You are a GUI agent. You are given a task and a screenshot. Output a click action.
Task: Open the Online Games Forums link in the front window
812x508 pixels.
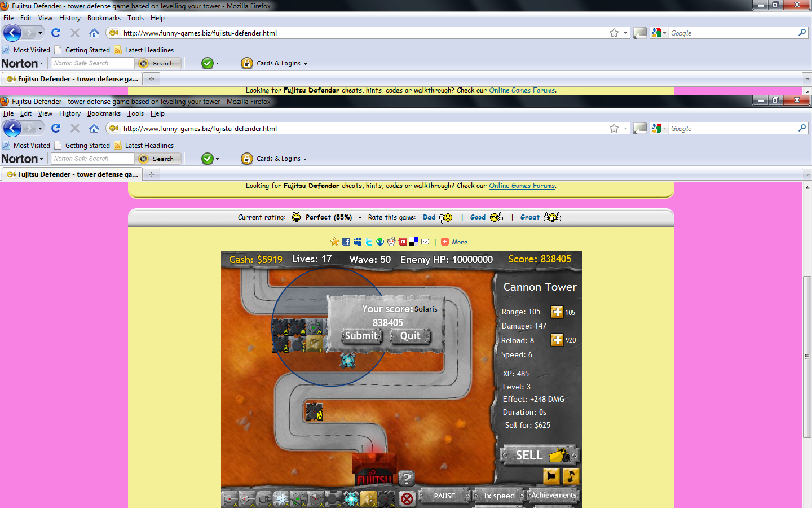click(x=522, y=186)
